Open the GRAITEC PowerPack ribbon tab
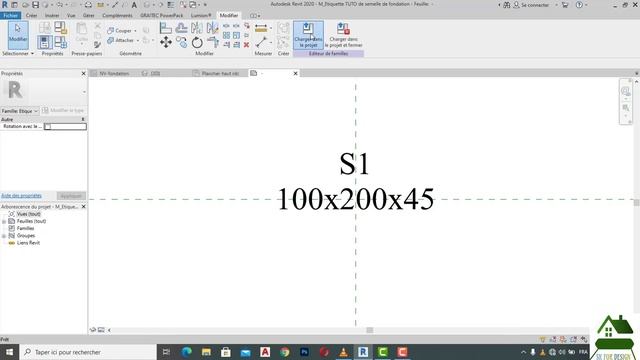Image resolution: width=640 pixels, height=360 pixels. (162, 16)
